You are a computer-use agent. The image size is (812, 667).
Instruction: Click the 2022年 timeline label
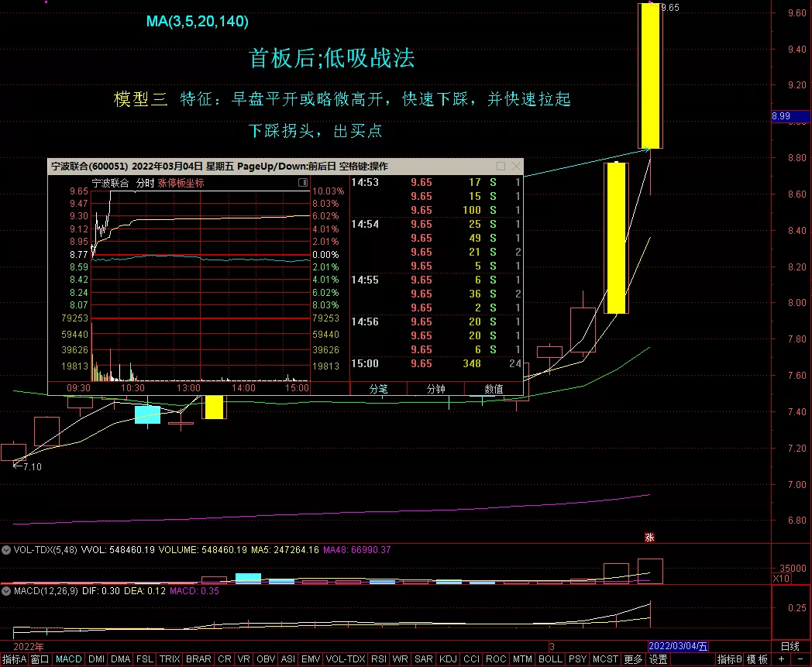click(29, 646)
